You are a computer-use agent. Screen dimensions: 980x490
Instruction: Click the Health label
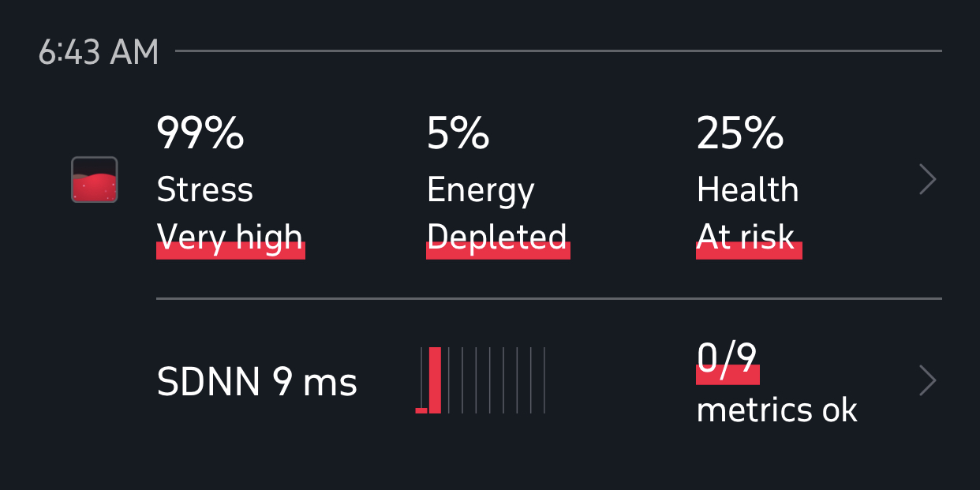748,190
